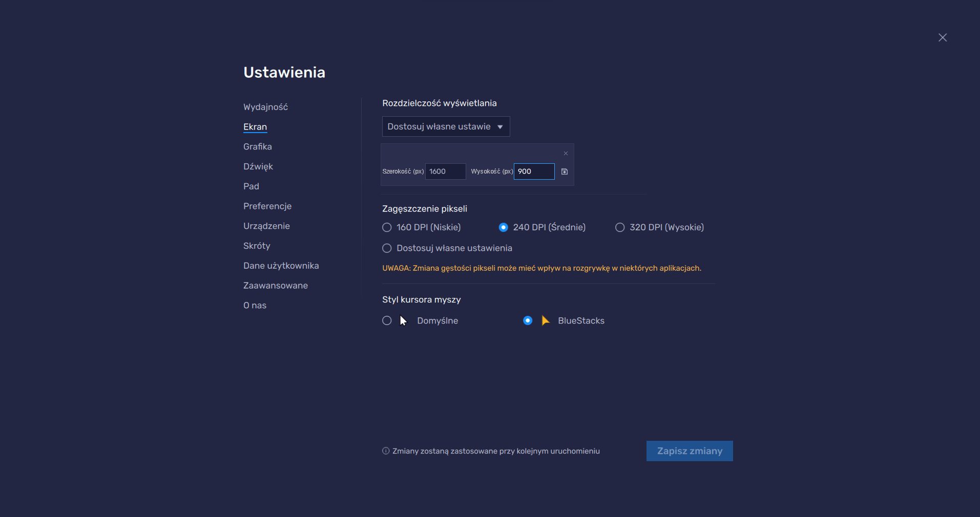The image size is (980, 517).
Task: Go to Dane użytkownika settings
Action: (281, 266)
